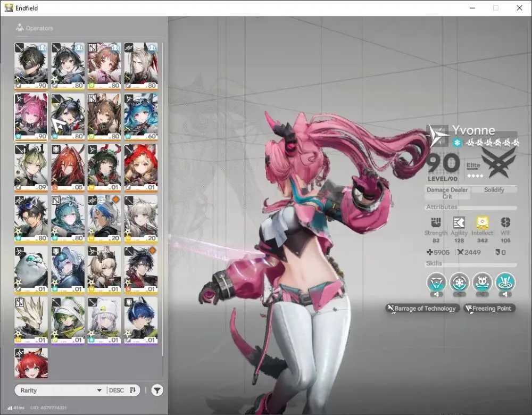Select the white-haired horned level 80 operator
The height and width of the screenshot is (415, 532).
coord(141,66)
